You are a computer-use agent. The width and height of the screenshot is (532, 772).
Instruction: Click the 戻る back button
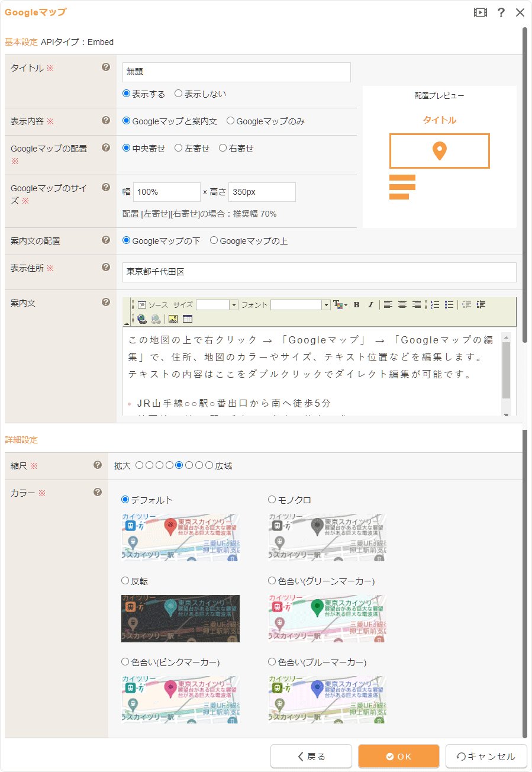point(311,756)
